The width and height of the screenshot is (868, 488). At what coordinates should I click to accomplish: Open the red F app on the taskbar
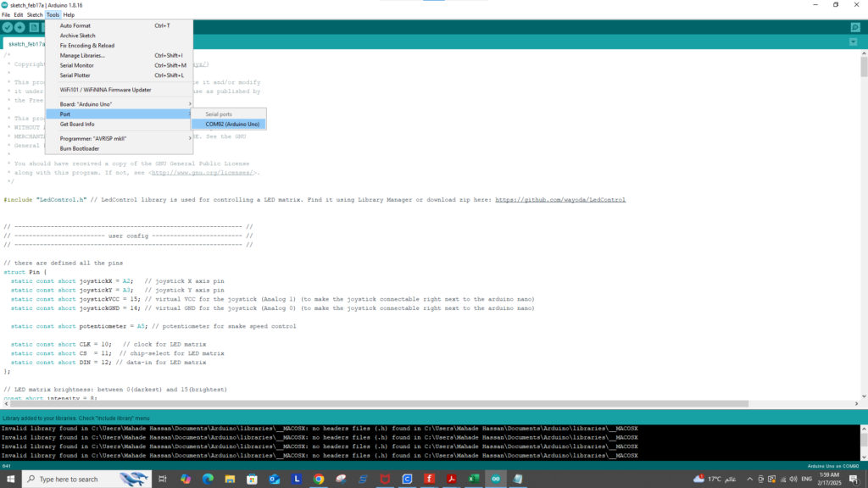(430, 480)
